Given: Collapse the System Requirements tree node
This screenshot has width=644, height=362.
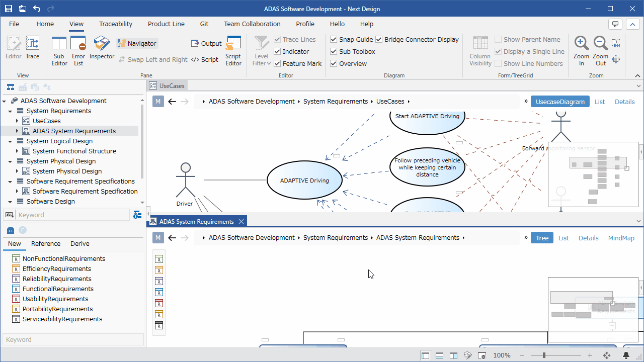Looking at the screenshot, I should point(11,111).
